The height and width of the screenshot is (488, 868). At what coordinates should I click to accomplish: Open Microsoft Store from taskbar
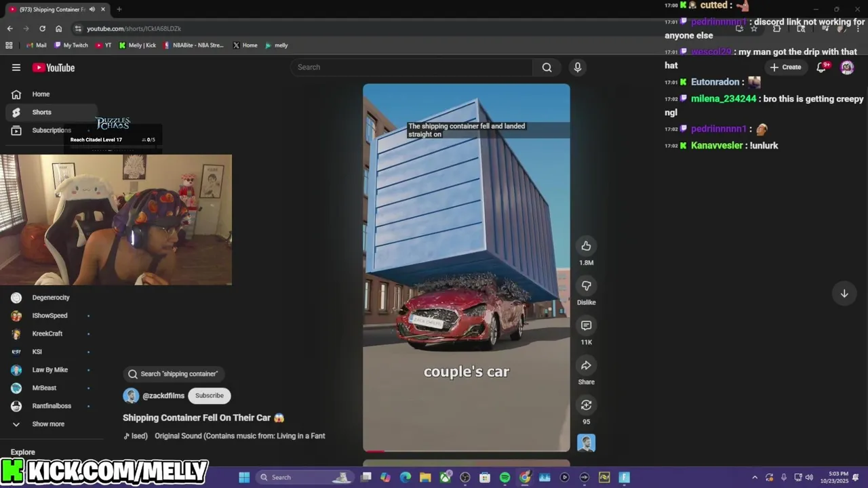point(485,477)
